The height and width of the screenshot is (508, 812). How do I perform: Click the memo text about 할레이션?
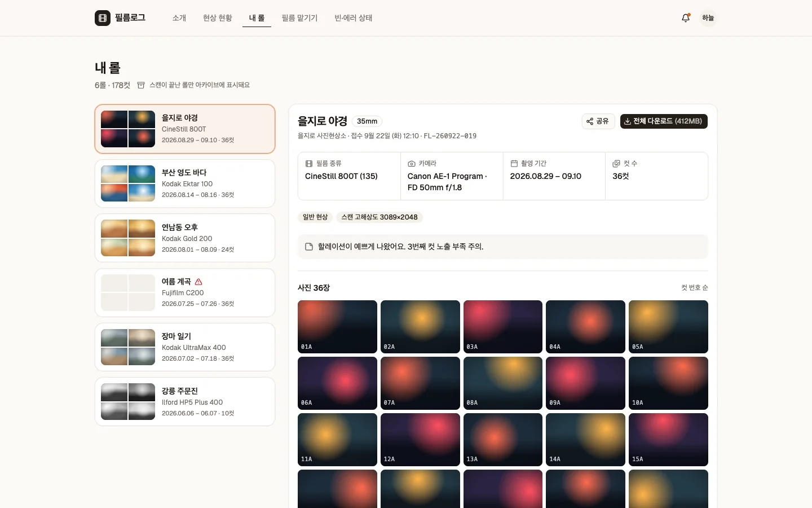coord(400,247)
